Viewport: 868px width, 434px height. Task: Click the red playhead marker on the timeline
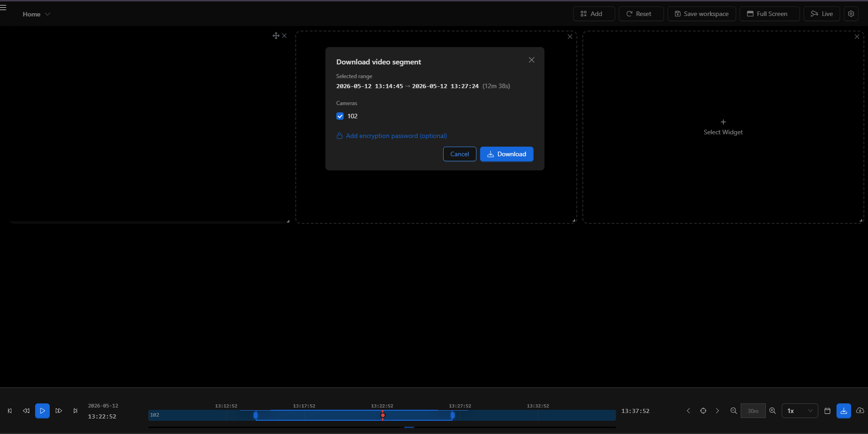[383, 415]
